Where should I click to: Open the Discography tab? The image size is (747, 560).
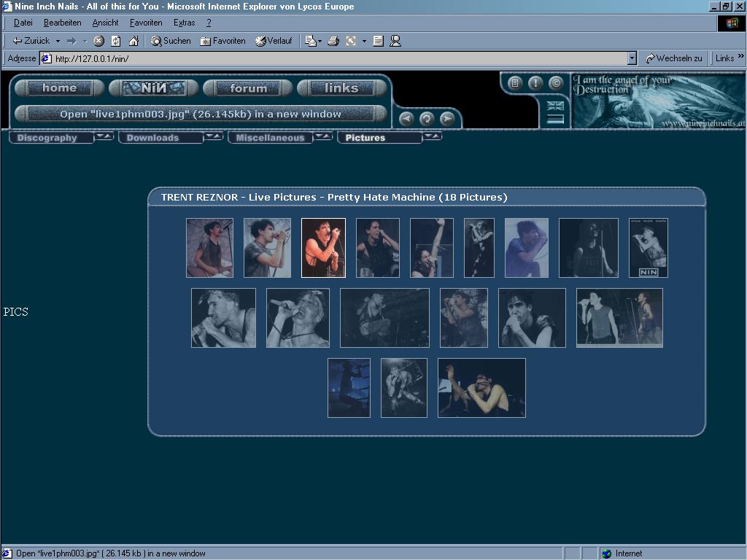pos(51,138)
